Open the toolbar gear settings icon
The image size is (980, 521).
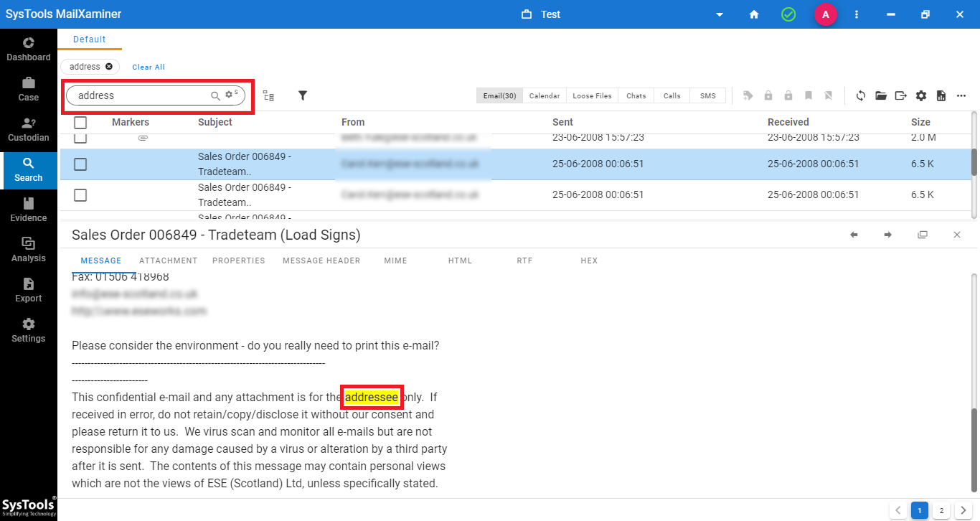(921, 95)
